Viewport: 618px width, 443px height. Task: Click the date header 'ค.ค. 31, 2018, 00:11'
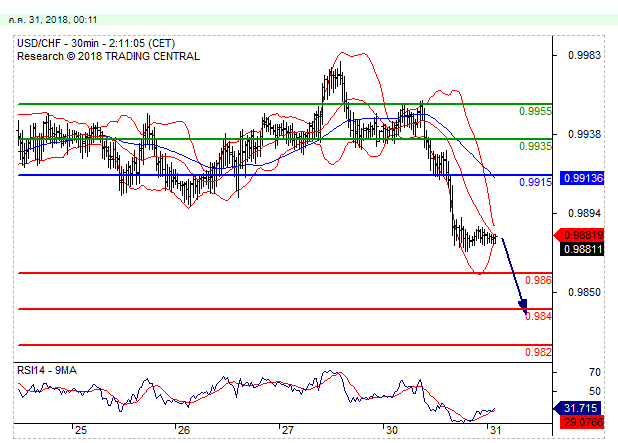53,20
